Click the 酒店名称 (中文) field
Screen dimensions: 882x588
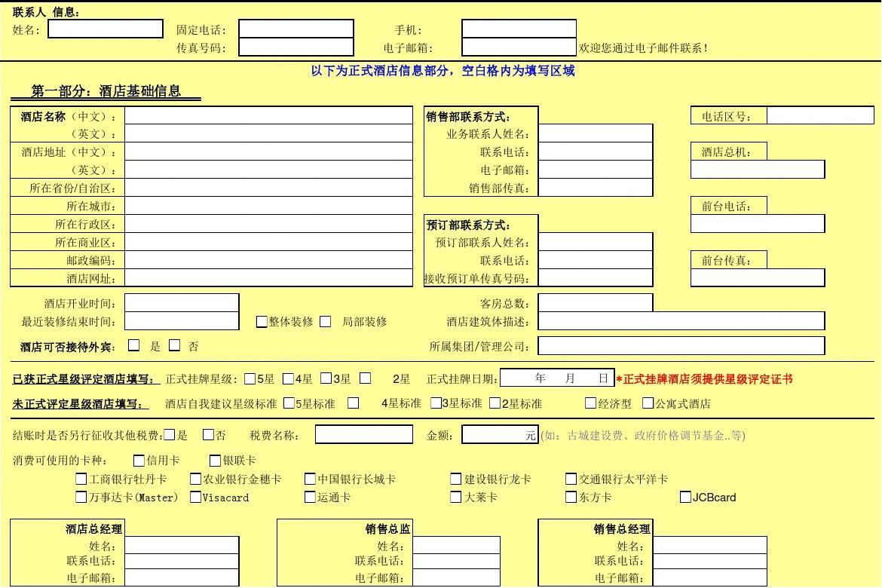pyautogui.click(x=269, y=115)
